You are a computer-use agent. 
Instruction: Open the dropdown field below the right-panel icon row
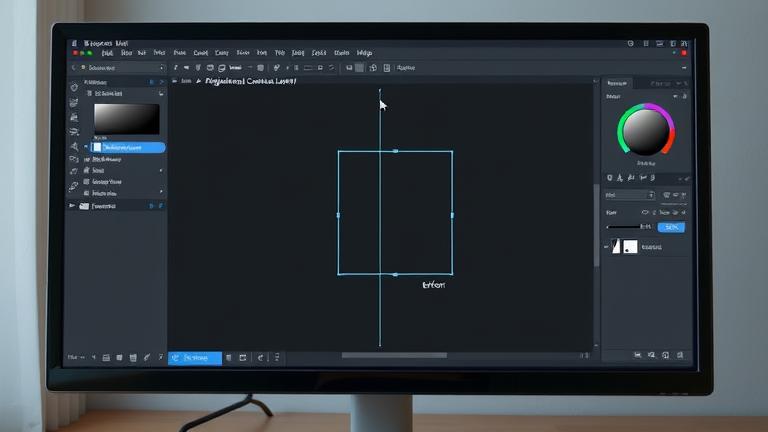click(x=630, y=195)
